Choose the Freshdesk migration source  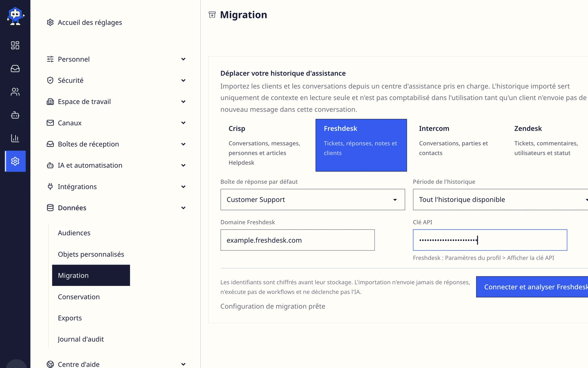coord(361,145)
